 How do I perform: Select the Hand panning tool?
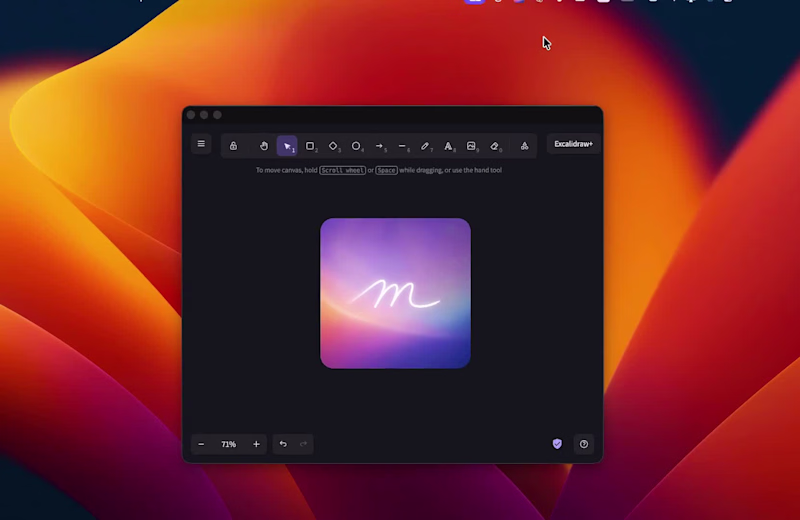point(264,146)
